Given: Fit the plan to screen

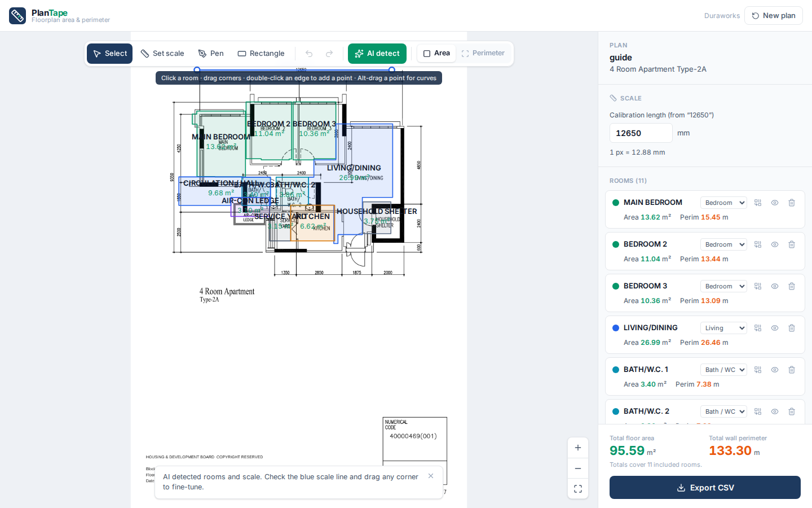Looking at the screenshot, I should pos(578,489).
